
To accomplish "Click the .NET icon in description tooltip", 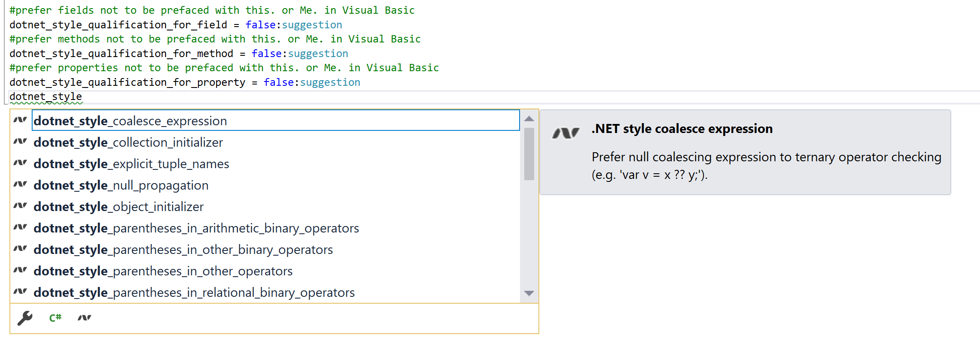I will click(x=566, y=133).
